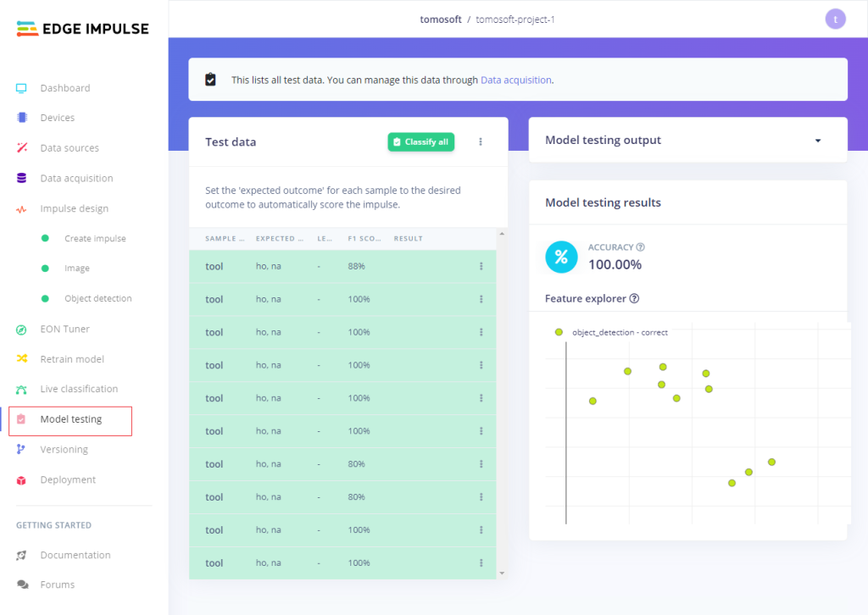Expand the Model testing output panel

click(x=817, y=141)
